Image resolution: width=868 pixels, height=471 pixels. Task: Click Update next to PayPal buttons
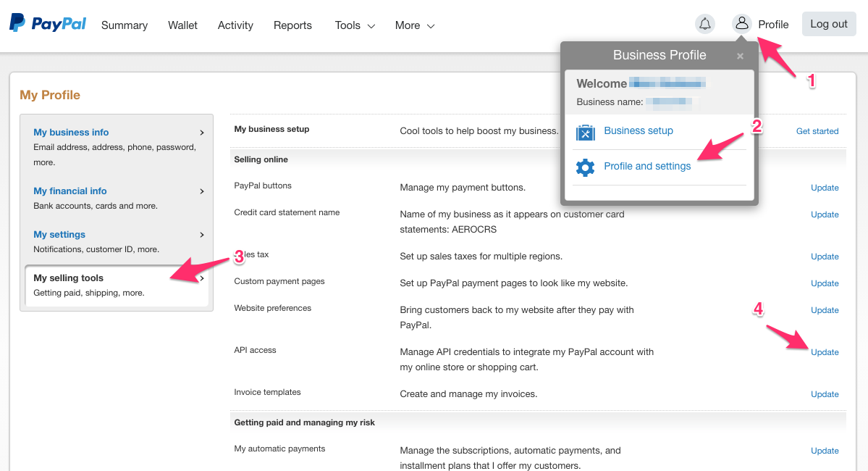tap(825, 188)
